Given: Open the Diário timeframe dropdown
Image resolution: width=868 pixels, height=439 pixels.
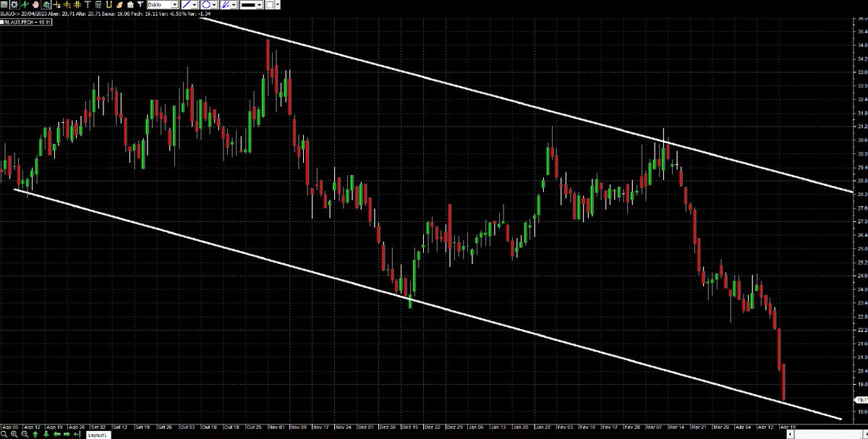Looking at the screenshot, I should pyautogui.click(x=163, y=4).
